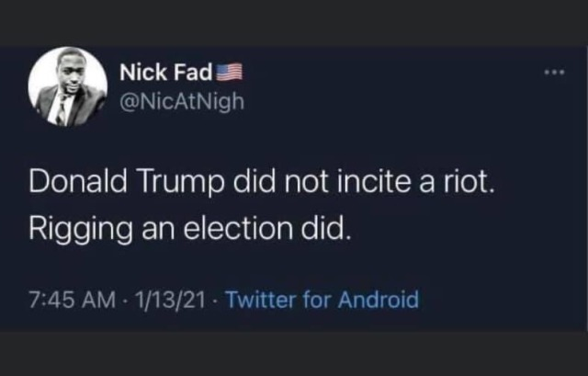Click Nick Fad's profile picture
This screenshot has height=376, width=588.
[x=68, y=87]
